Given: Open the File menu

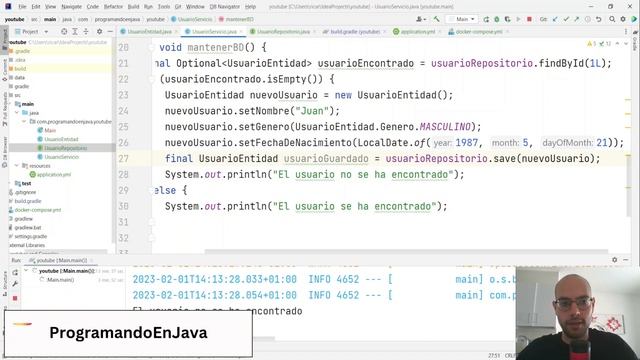Looking at the screenshot, I should [x=22, y=7].
